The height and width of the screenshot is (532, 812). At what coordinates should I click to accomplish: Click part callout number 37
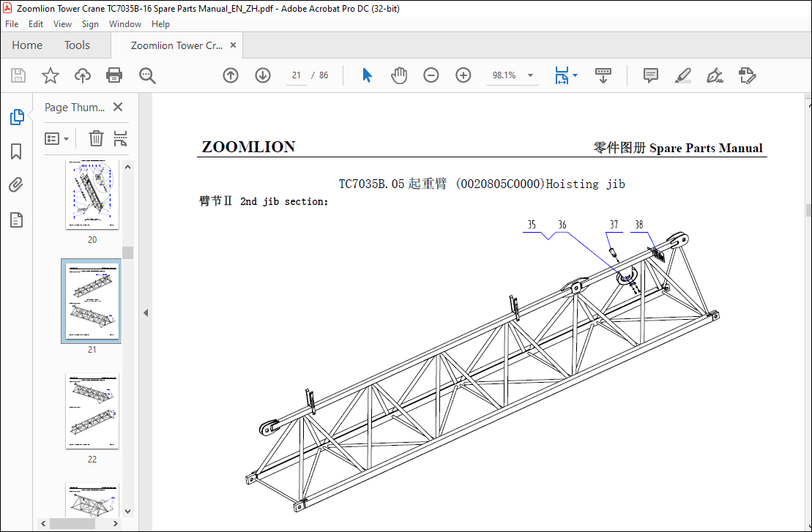click(x=614, y=225)
